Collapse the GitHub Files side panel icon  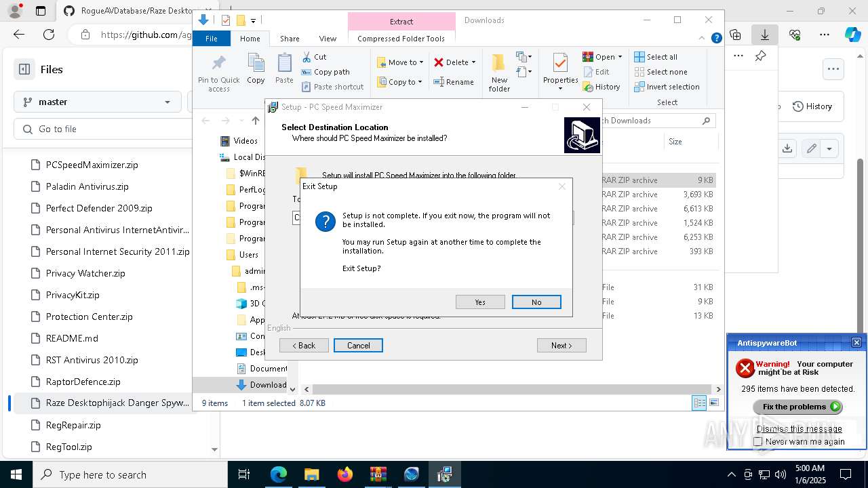[x=24, y=69]
